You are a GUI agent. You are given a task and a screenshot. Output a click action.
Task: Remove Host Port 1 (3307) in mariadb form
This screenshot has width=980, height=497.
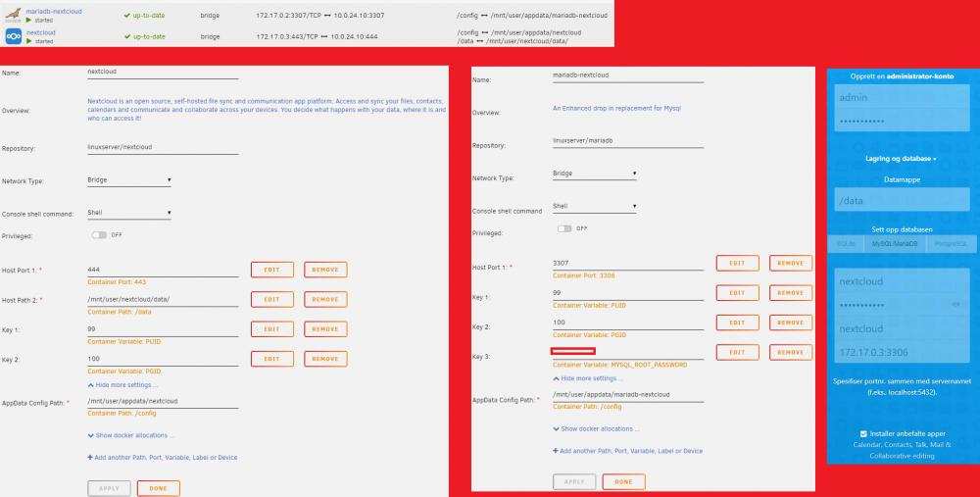[791, 263]
